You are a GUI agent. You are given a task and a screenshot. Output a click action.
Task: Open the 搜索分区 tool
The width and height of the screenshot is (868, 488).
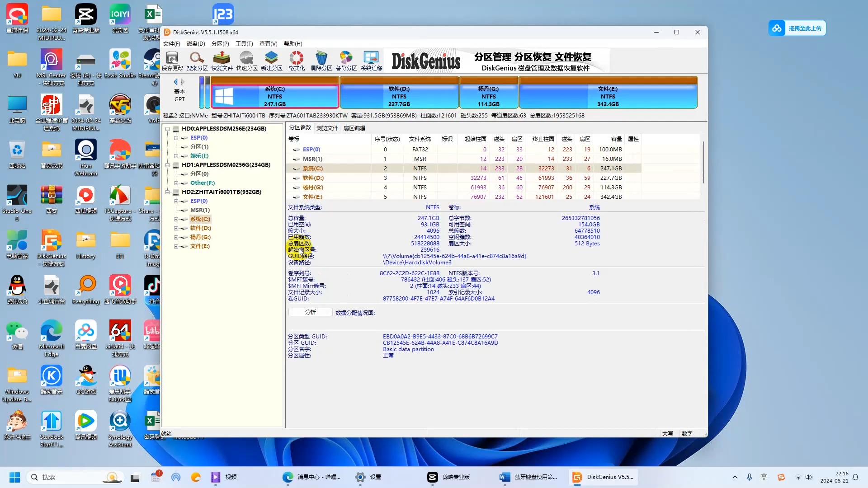[197, 61]
